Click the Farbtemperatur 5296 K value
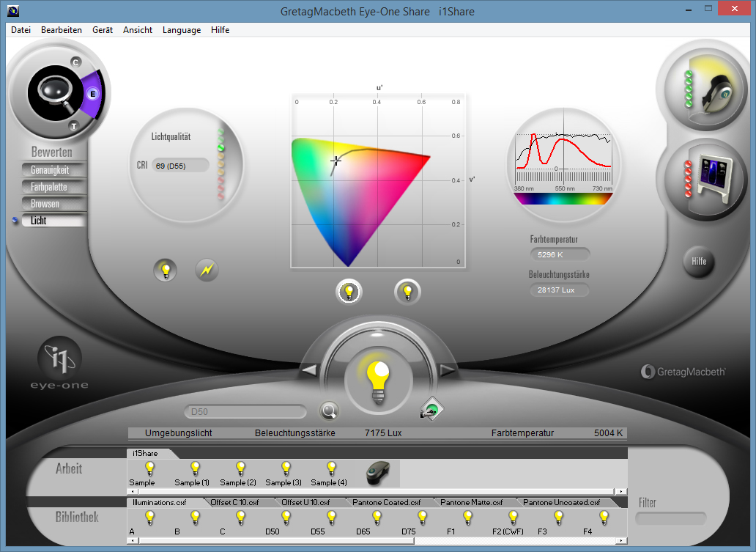Screen dimensions: 756x552 pyautogui.click(x=560, y=254)
